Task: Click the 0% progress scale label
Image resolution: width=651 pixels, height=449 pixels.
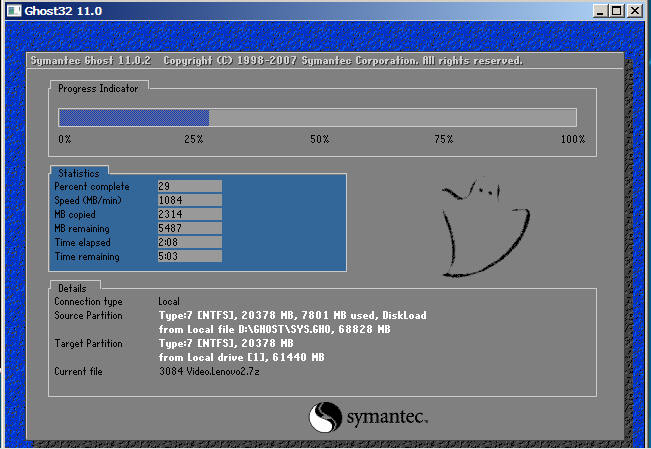Action: tap(65, 139)
